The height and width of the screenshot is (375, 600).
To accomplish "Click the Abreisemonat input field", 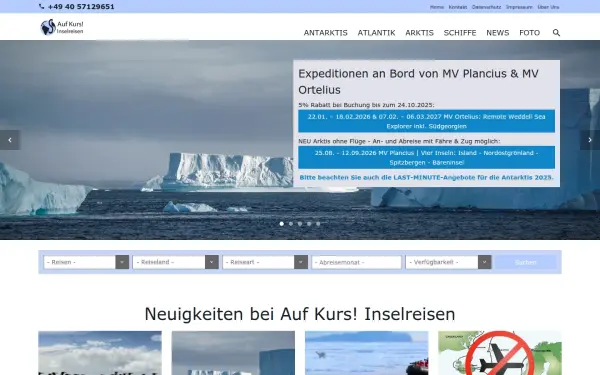I will [357, 262].
